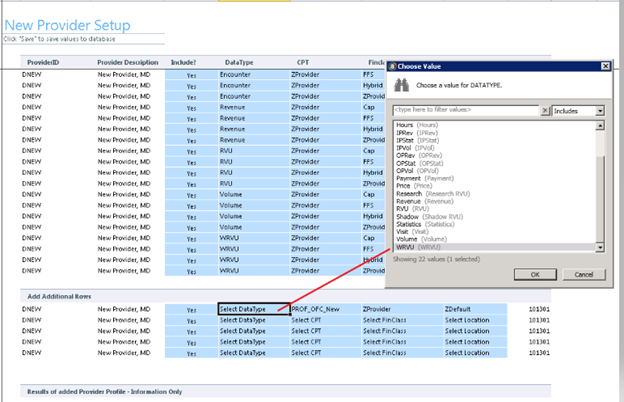Clear the filter with the X button
Viewport: 624px width, 402px height.
click(545, 111)
